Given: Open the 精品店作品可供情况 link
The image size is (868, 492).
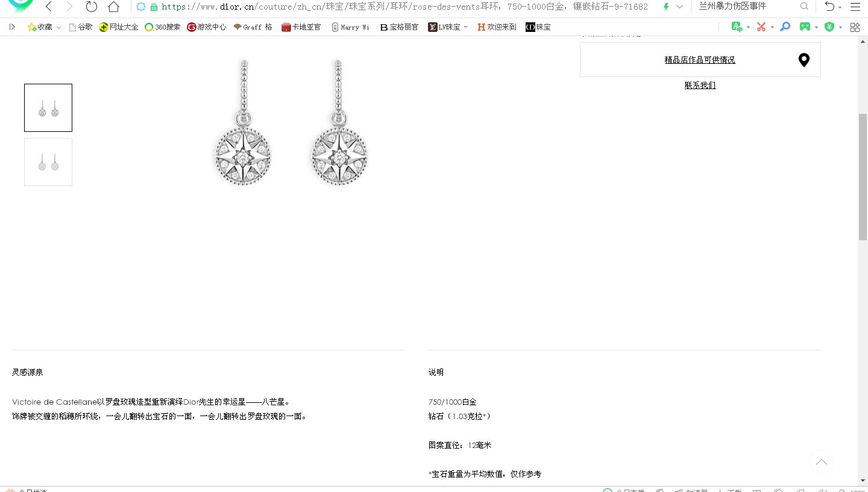Looking at the screenshot, I should (700, 60).
